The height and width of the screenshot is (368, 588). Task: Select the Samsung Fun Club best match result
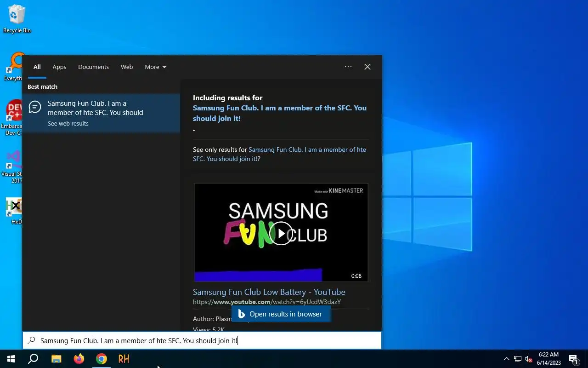[x=101, y=113]
